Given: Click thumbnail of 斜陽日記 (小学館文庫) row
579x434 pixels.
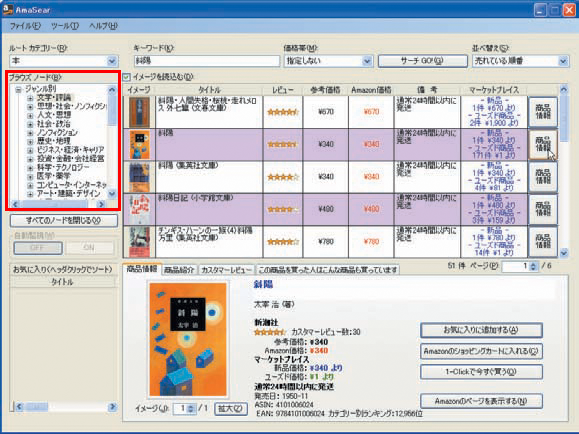Looking at the screenshot, I should click(x=139, y=209).
